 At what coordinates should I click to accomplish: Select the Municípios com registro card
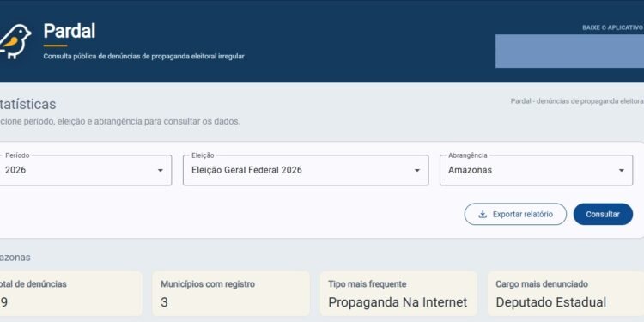231,294
